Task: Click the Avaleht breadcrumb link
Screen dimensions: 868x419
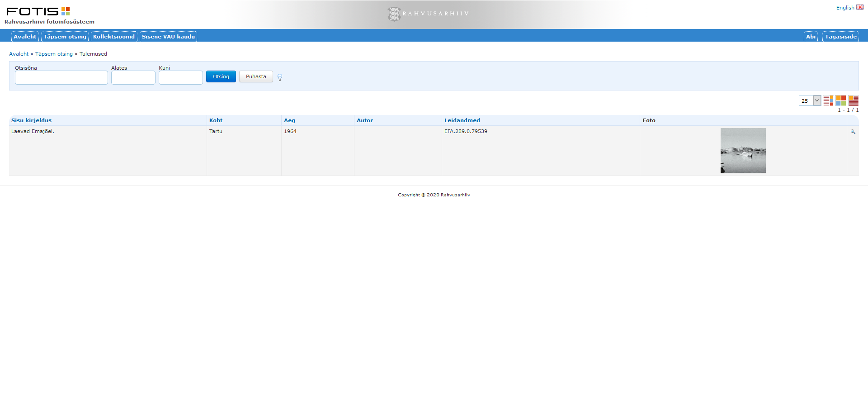Action: pyautogui.click(x=19, y=54)
